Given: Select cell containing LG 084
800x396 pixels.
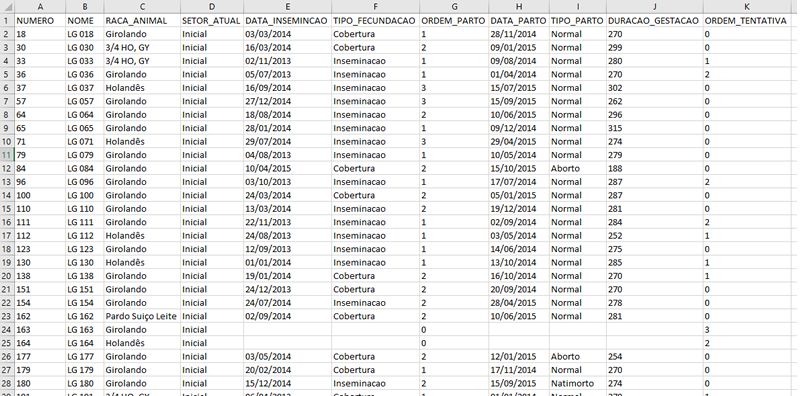Looking at the screenshot, I should [85, 168].
